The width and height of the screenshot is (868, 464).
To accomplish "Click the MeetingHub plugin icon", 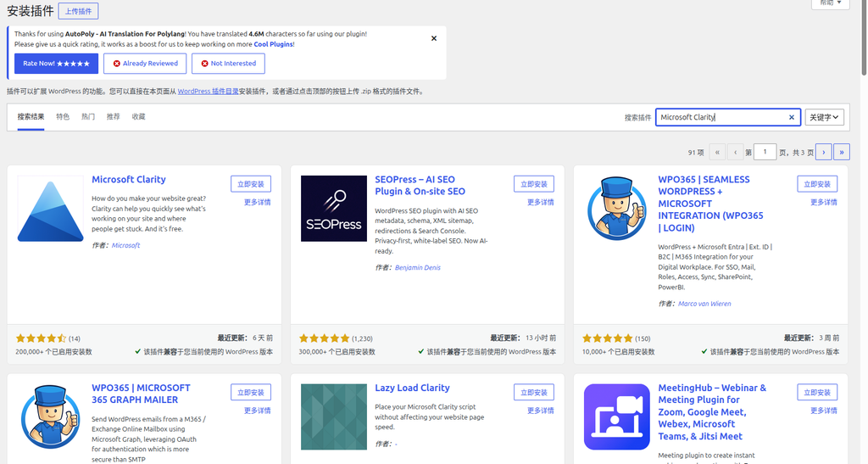I will [x=617, y=417].
